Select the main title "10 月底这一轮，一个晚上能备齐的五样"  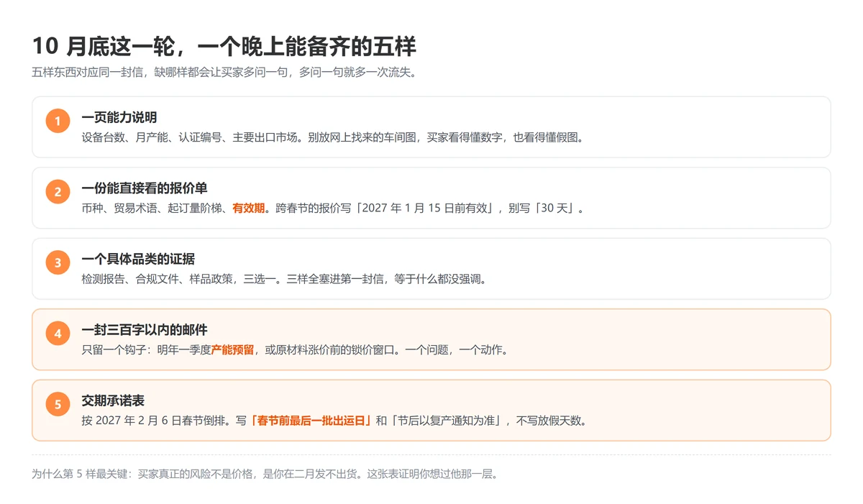[224, 47]
